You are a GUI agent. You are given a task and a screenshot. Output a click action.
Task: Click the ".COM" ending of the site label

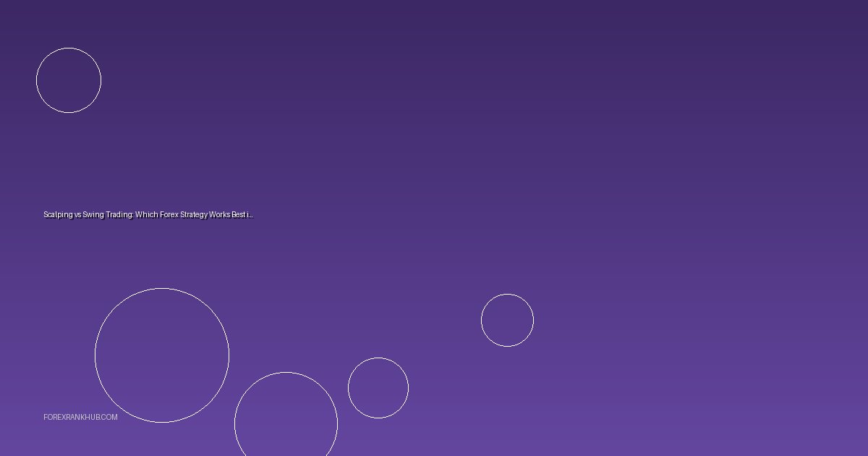(109, 418)
